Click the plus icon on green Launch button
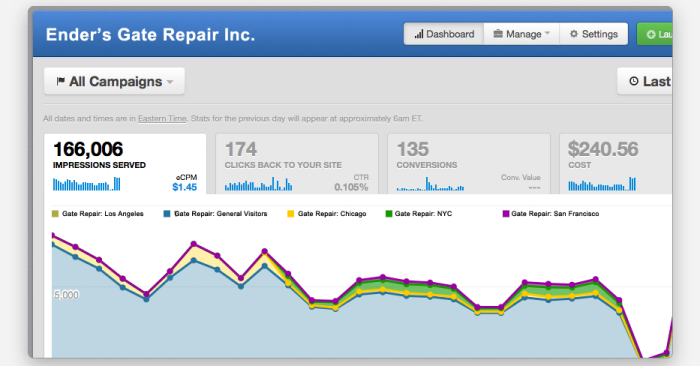 (x=651, y=34)
